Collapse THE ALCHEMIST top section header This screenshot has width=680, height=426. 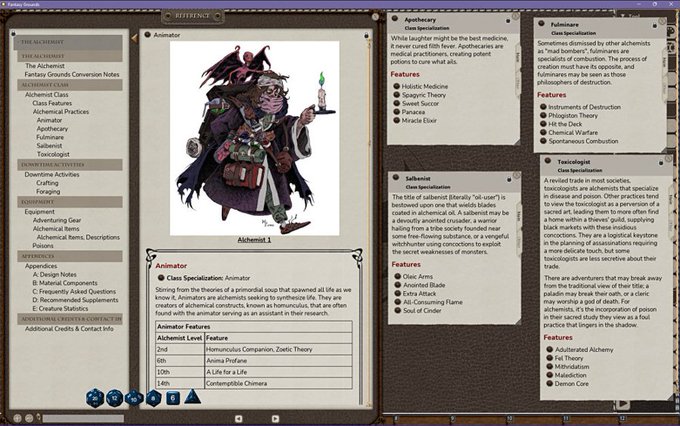(x=69, y=42)
